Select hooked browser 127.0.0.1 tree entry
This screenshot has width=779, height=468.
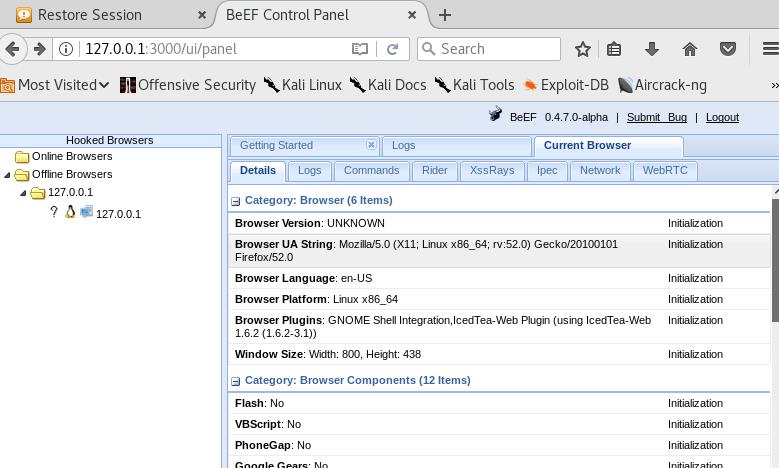[118, 214]
